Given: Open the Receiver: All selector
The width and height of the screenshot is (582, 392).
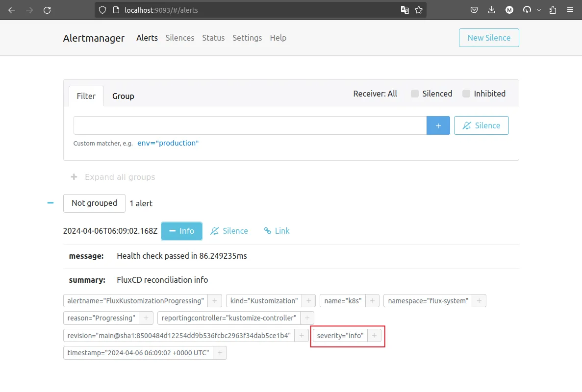Looking at the screenshot, I should pos(375,94).
